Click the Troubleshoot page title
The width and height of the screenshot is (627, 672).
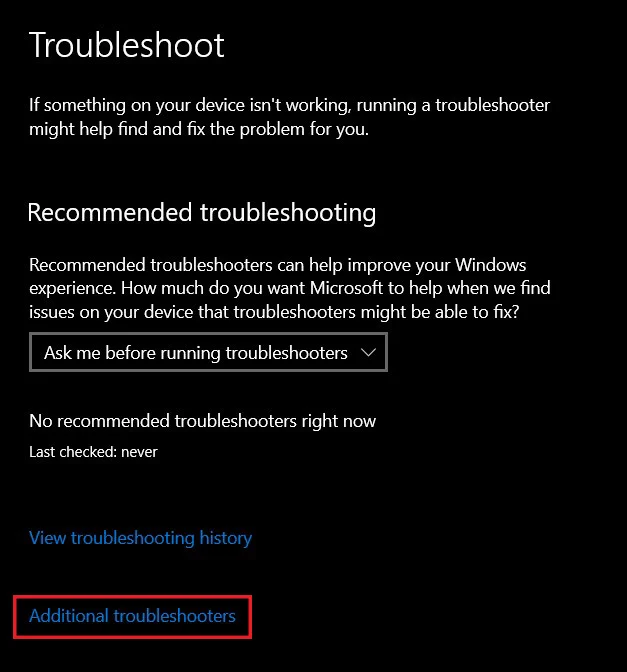click(126, 45)
